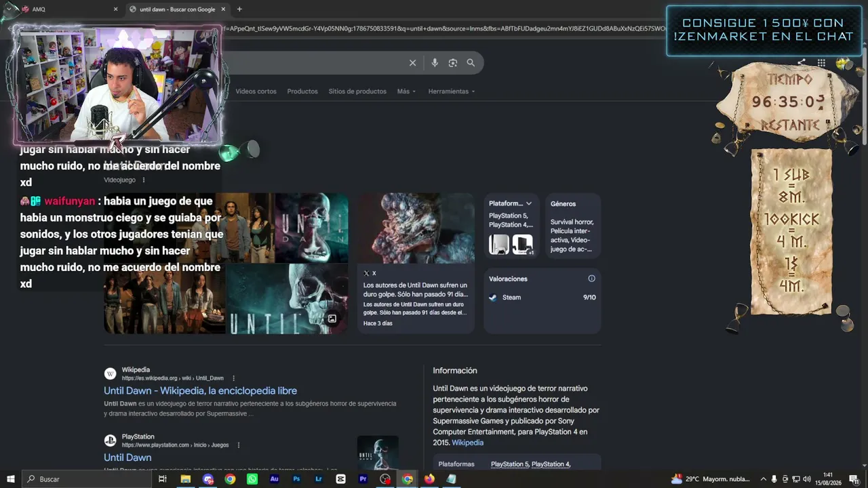Image resolution: width=868 pixels, height=488 pixels.
Task: Open the Herramientas dropdown
Action: 452,91
